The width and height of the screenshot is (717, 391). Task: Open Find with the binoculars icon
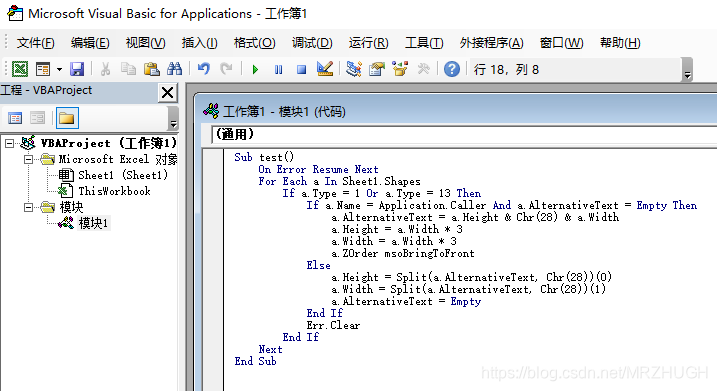click(174, 69)
